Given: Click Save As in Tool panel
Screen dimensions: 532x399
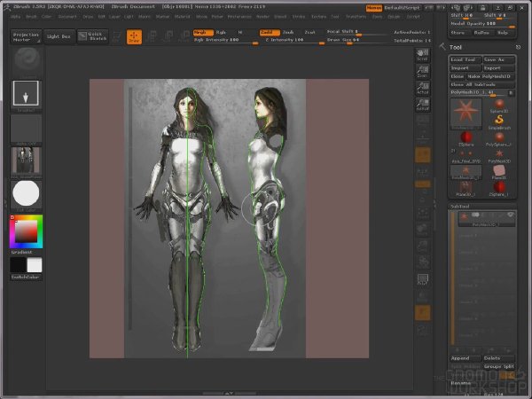Looking at the screenshot, I should pos(499,59).
